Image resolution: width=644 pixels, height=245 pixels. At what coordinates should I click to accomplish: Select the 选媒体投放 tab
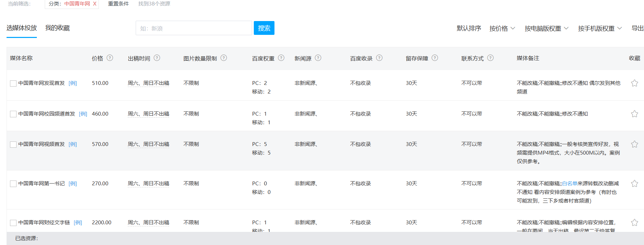coord(22,28)
